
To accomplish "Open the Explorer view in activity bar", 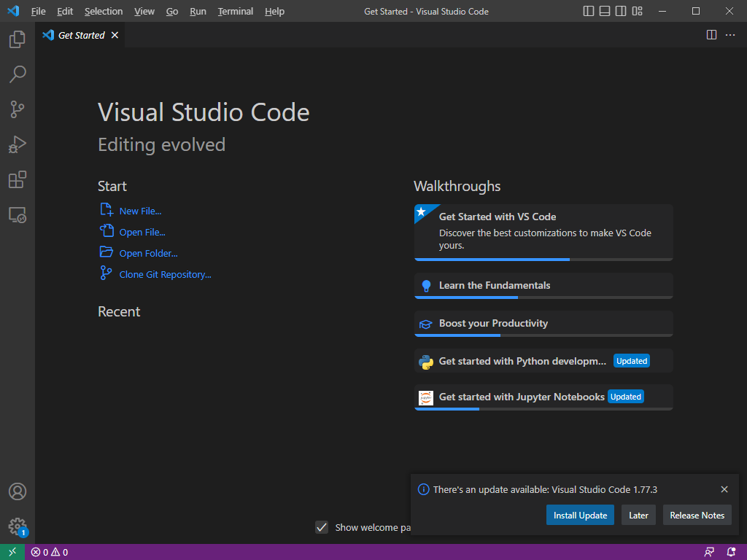I will click(x=18, y=39).
